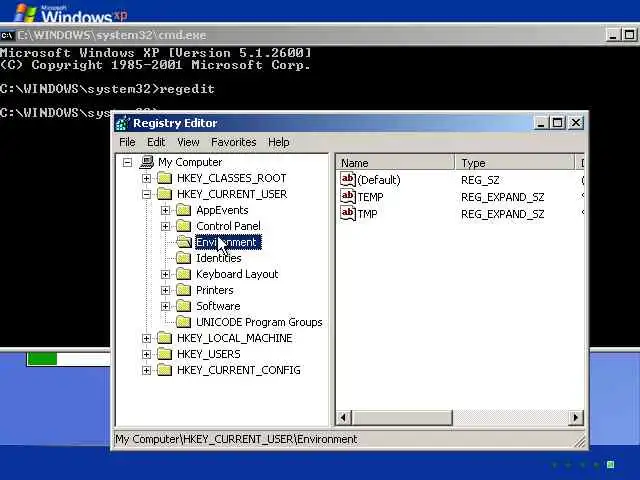Click the cmd.exe title bar icon
This screenshot has height=480, width=640.
pos(7,36)
